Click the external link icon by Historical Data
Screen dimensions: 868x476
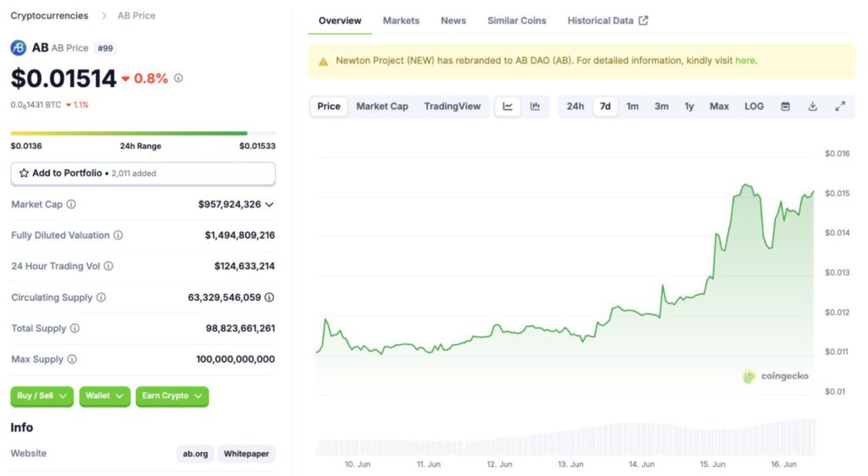[643, 20]
